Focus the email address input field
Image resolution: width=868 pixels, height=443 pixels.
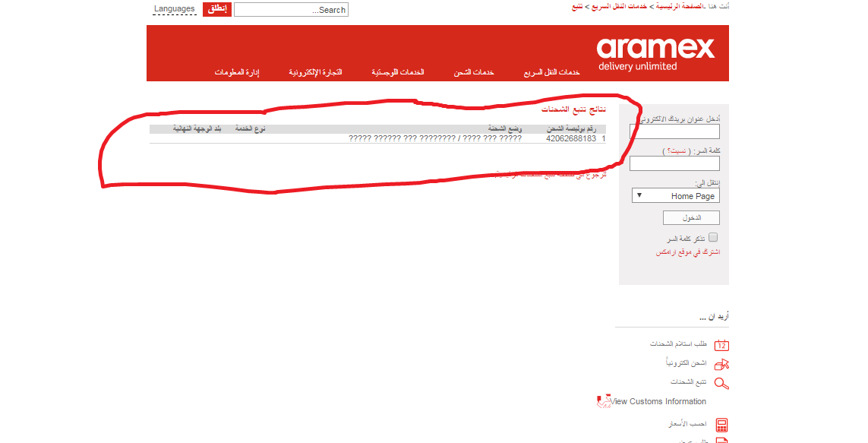coord(675,131)
